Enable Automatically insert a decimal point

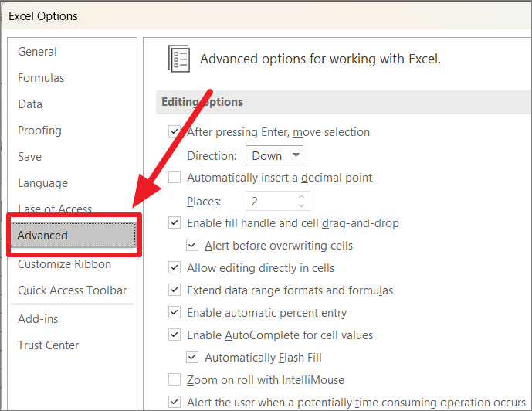[x=175, y=178]
